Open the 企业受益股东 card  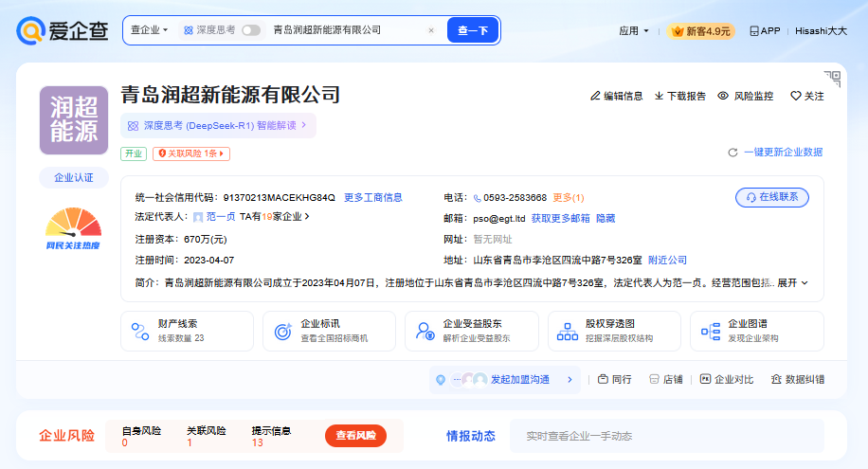click(x=472, y=331)
